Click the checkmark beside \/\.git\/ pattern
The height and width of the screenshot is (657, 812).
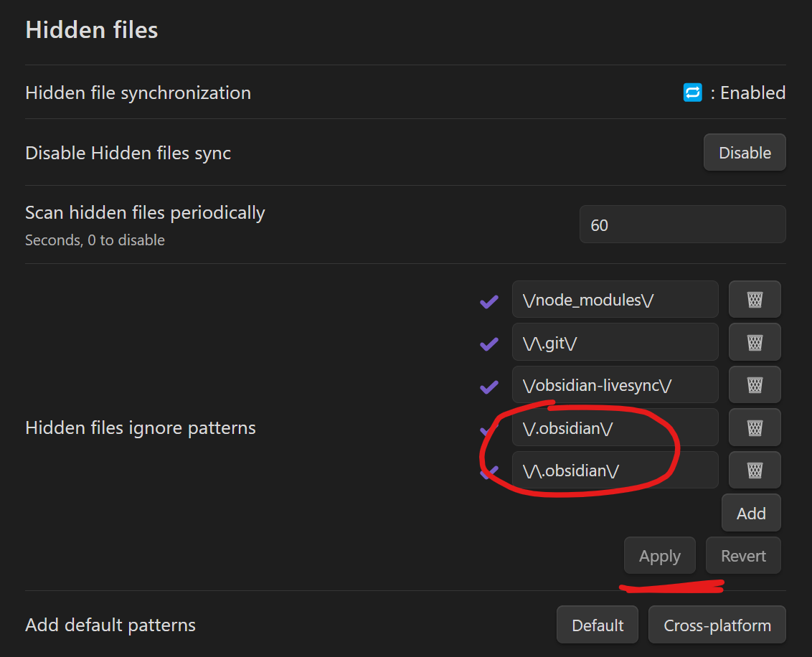pyautogui.click(x=489, y=345)
